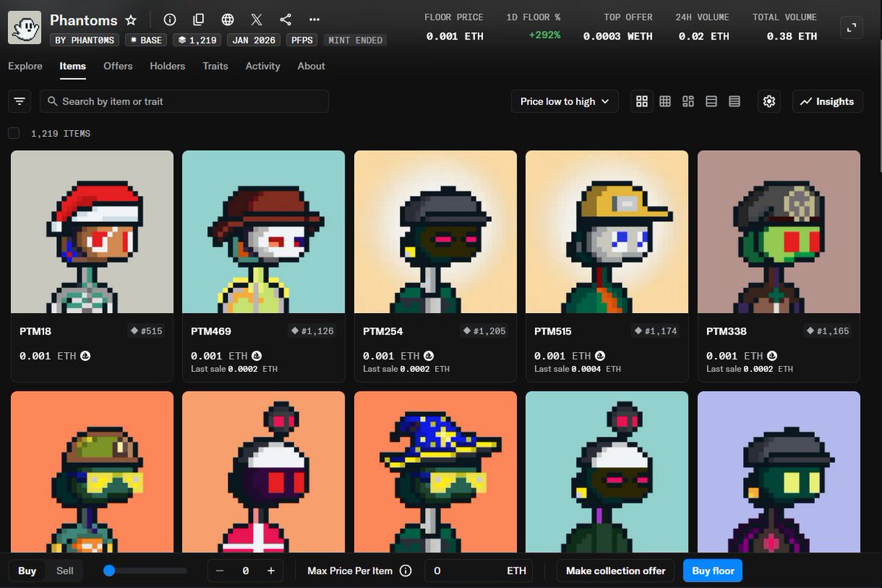Image resolution: width=882 pixels, height=588 pixels.
Task: Click rarity rank #1,205 badge
Action: [x=484, y=331]
